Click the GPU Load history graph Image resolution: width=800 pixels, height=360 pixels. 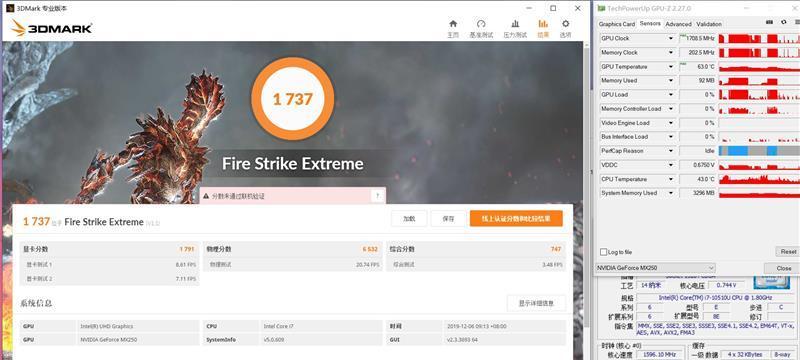(x=759, y=95)
